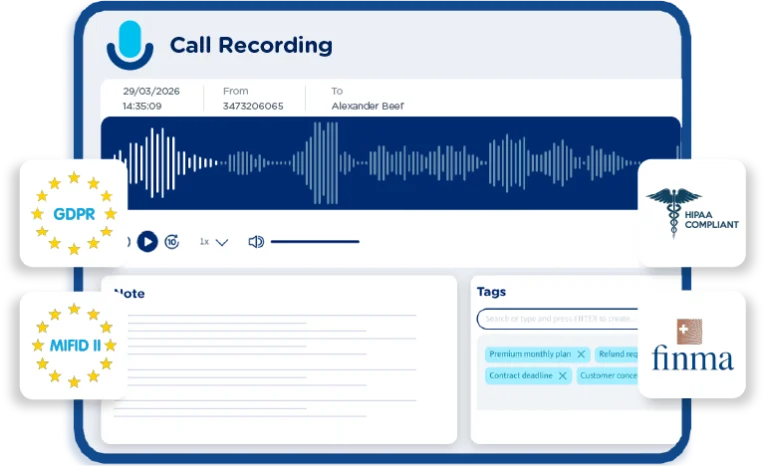The image size is (768, 468).
Task: Click the MIFID II badge
Action: pos(73,345)
